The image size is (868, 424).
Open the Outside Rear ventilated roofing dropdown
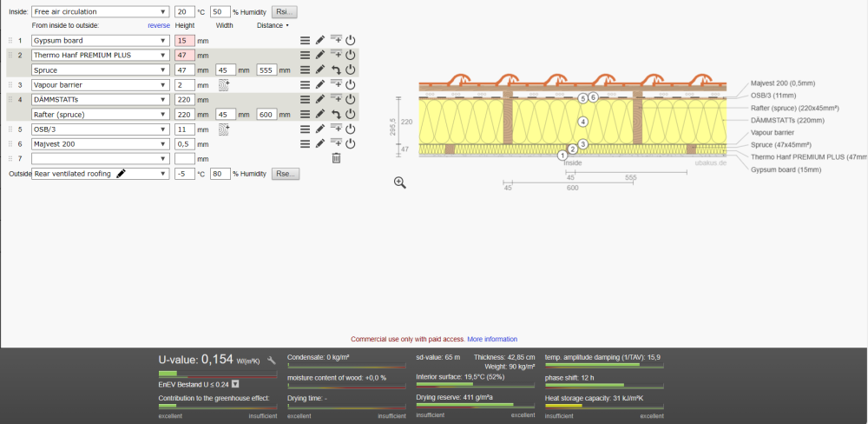(x=100, y=174)
